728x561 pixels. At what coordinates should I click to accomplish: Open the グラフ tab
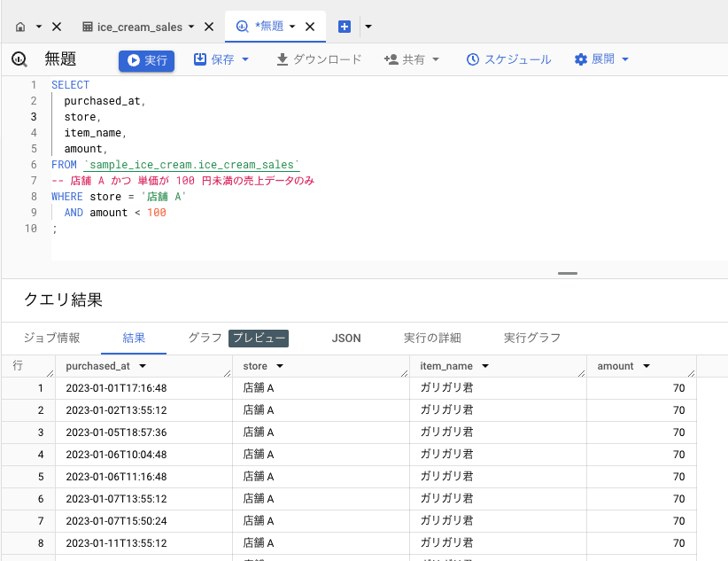[205, 338]
